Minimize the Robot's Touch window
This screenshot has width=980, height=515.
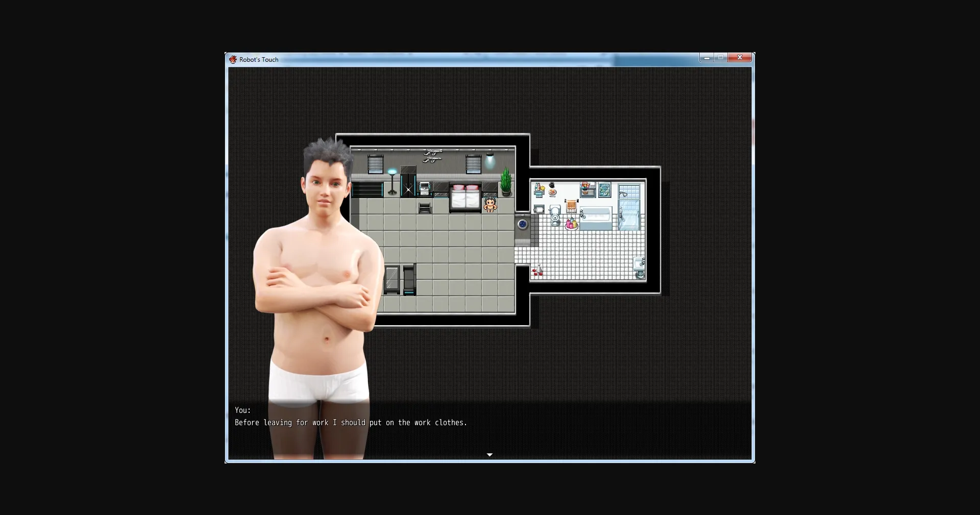[706, 58]
